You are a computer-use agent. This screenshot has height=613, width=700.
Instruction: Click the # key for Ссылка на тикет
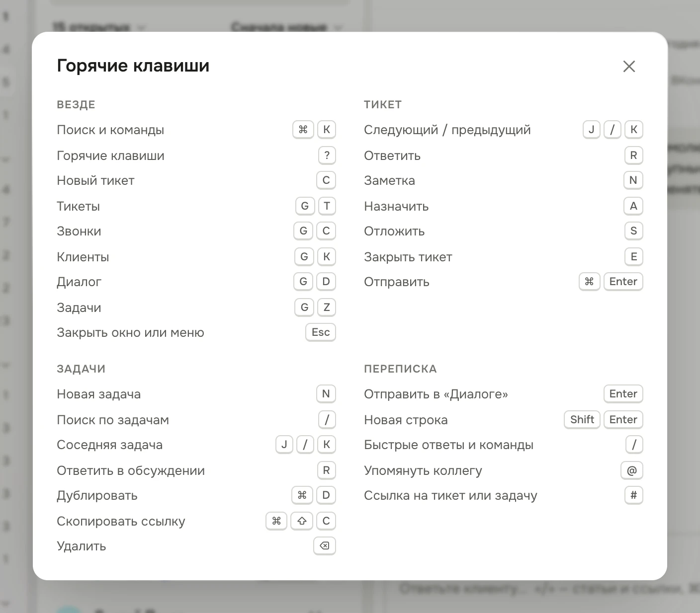(x=634, y=495)
